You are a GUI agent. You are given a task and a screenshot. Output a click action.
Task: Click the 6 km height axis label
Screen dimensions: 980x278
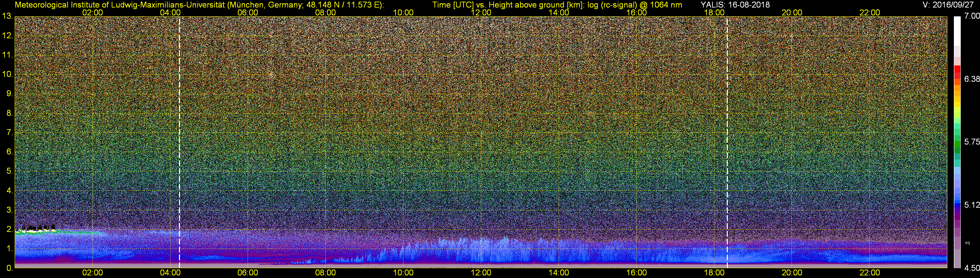(9, 152)
